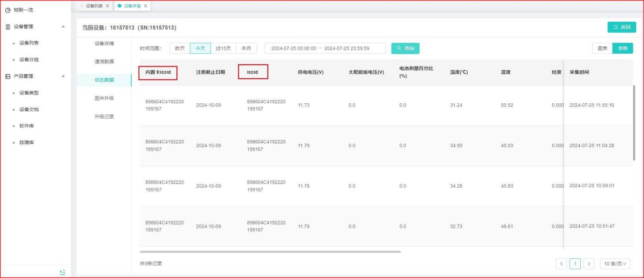
Task: Click the date range input field
Action: (x=325, y=48)
